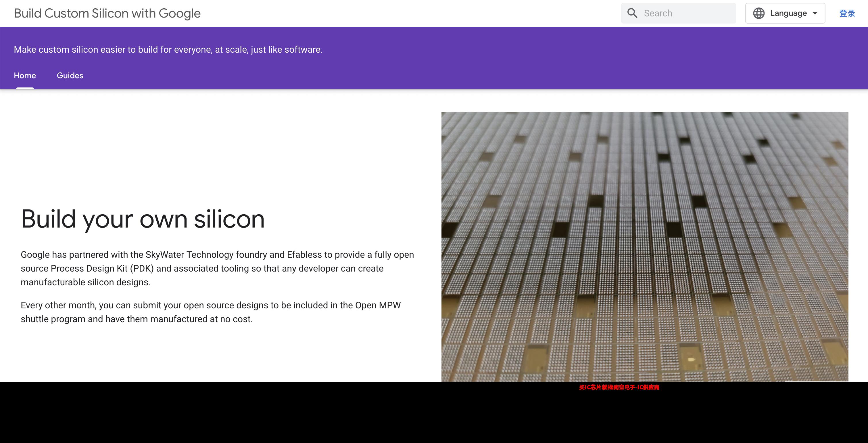Open the Home tab
The width and height of the screenshot is (868, 443).
pyautogui.click(x=25, y=76)
